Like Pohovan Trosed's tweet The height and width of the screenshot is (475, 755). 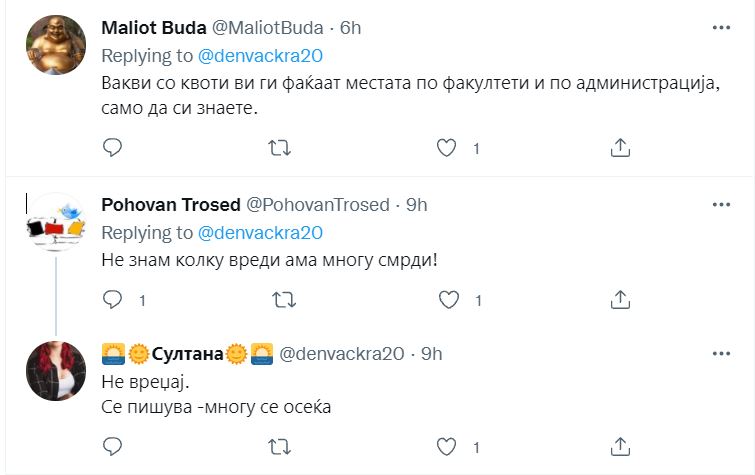(449, 299)
